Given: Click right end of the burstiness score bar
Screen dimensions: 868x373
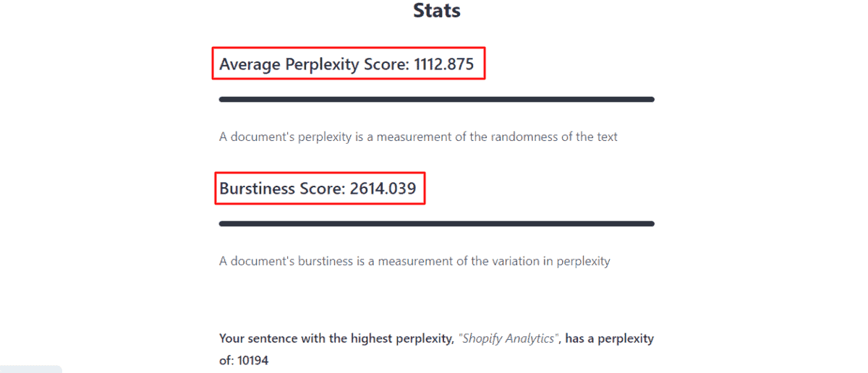Looking at the screenshot, I should pos(650,224).
